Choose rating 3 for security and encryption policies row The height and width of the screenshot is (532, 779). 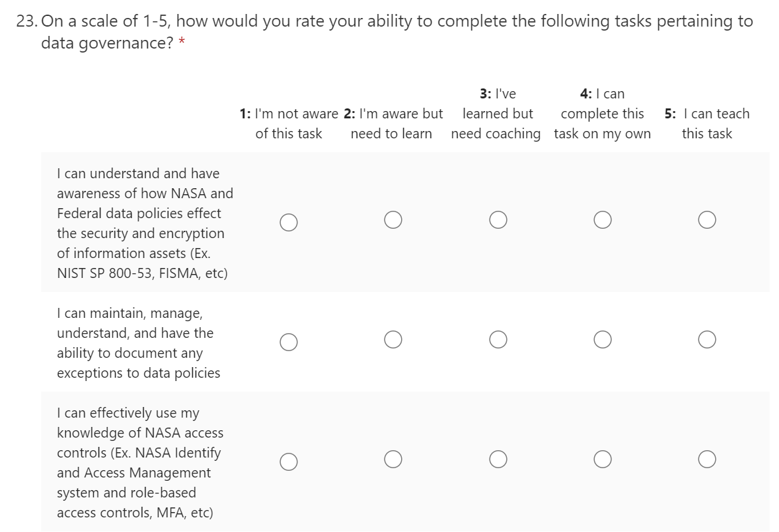click(498, 220)
